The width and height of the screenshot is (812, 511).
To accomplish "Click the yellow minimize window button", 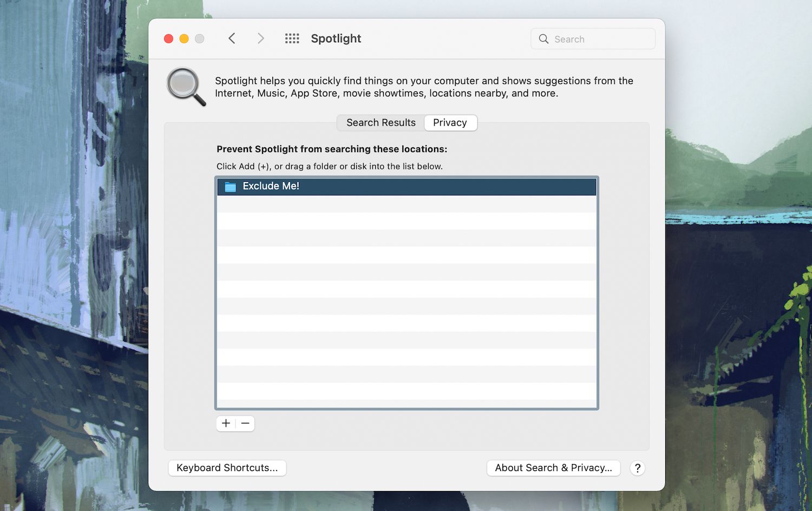I will 184,38.
